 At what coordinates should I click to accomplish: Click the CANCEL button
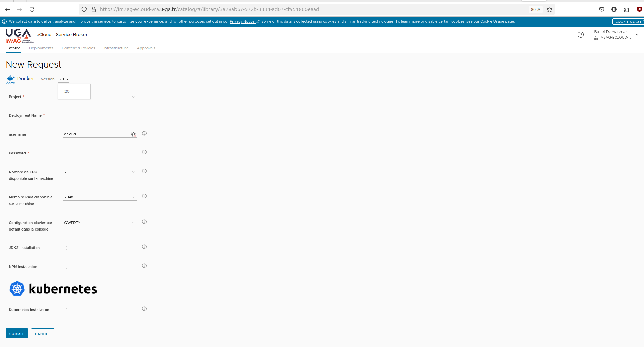pyautogui.click(x=42, y=333)
